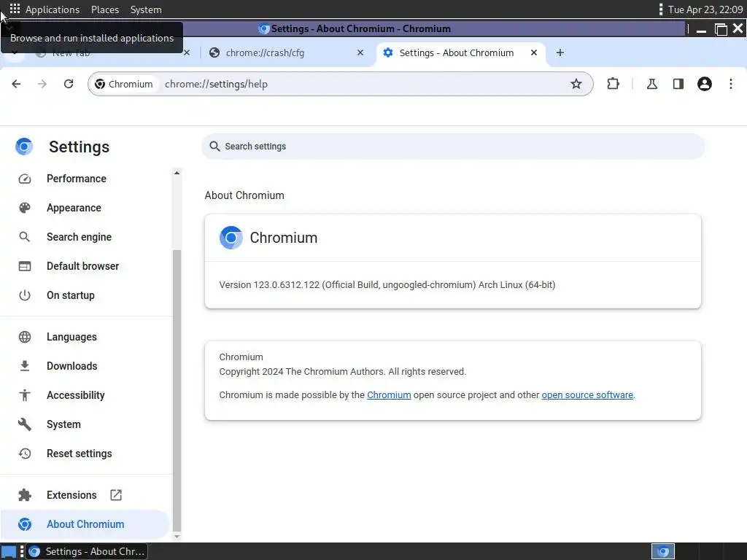Click the Accessibility figure icon
This screenshot has height=560, width=747.
(x=25, y=395)
